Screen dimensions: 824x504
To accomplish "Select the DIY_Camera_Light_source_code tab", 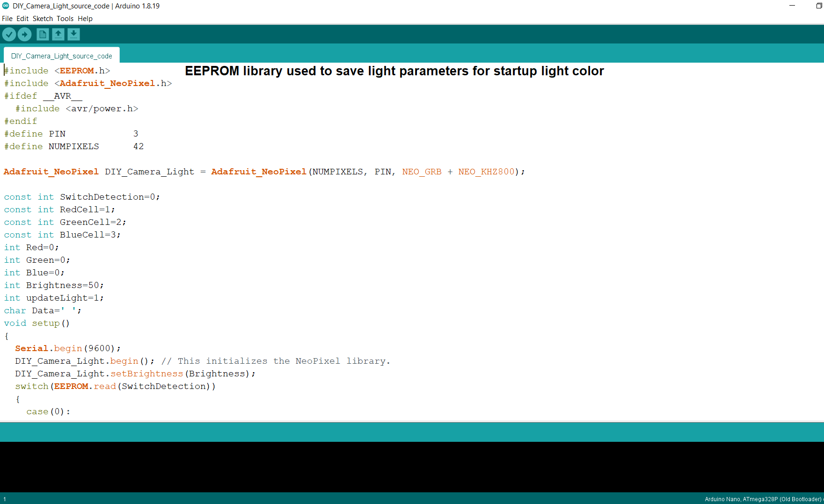I will [x=61, y=55].
